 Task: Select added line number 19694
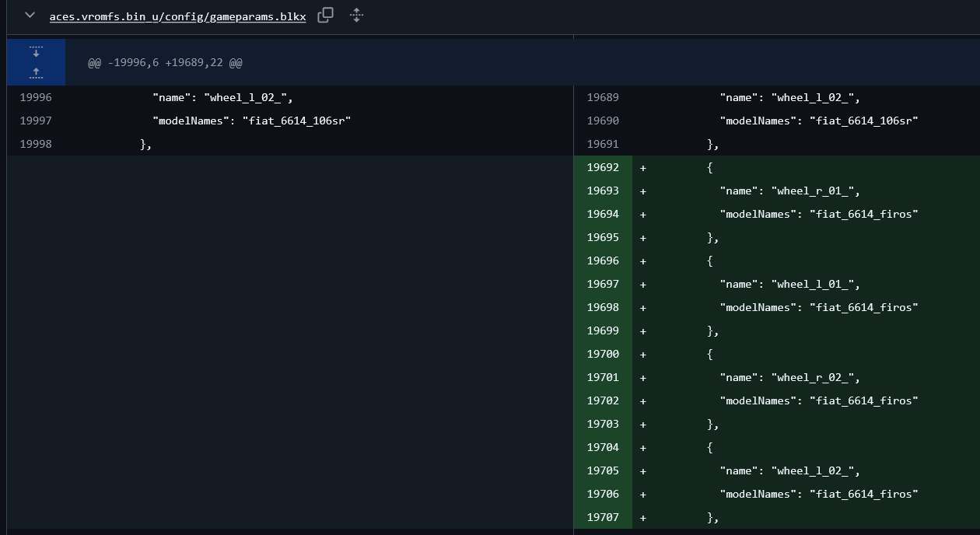coord(603,214)
